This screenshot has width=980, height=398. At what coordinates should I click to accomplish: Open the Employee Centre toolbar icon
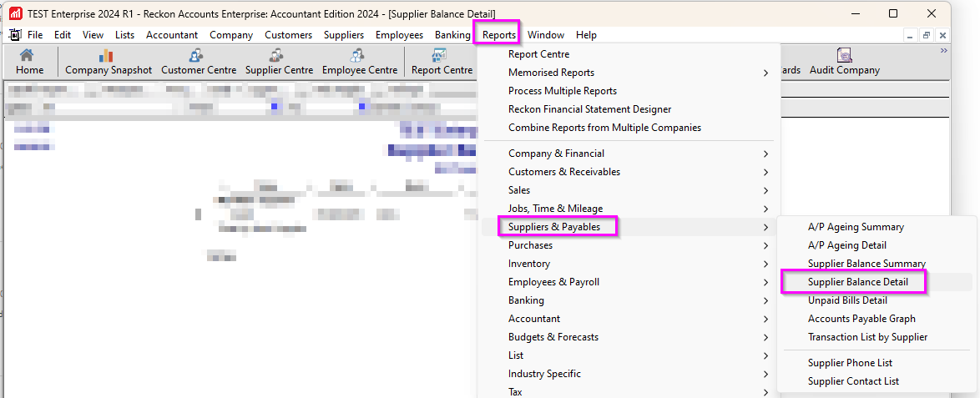360,62
